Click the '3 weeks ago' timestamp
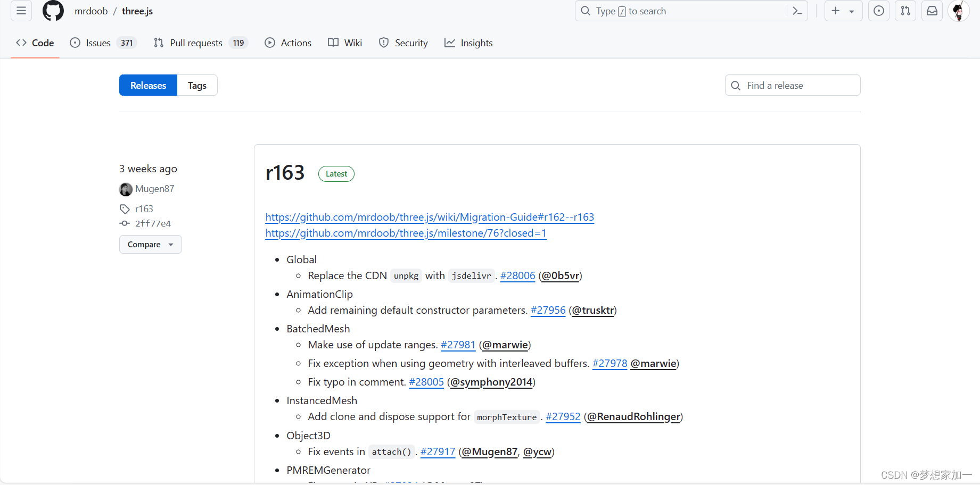The width and height of the screenshot is (980, 485). 148,169
